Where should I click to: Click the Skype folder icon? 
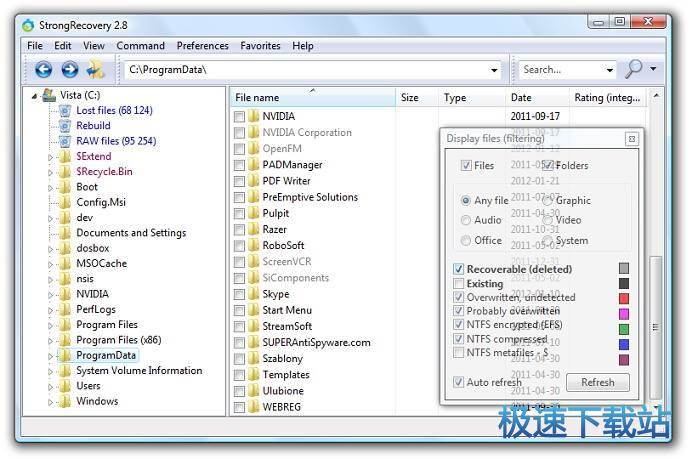pyautogui.click(x=254, y=294)
